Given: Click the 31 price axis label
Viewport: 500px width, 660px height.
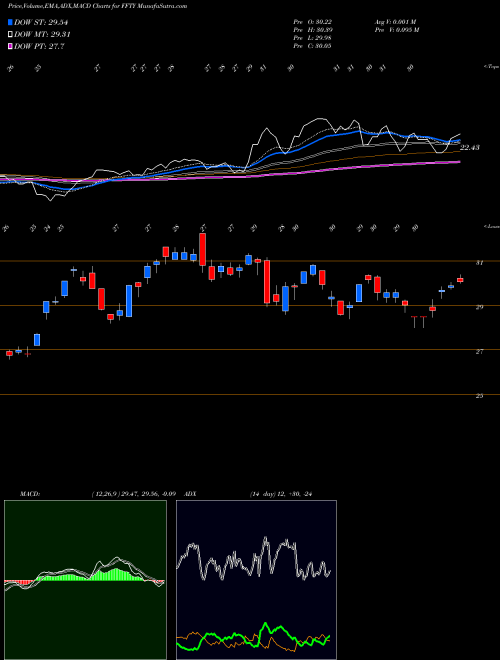Looking at the screenshot, I should 479,263.
